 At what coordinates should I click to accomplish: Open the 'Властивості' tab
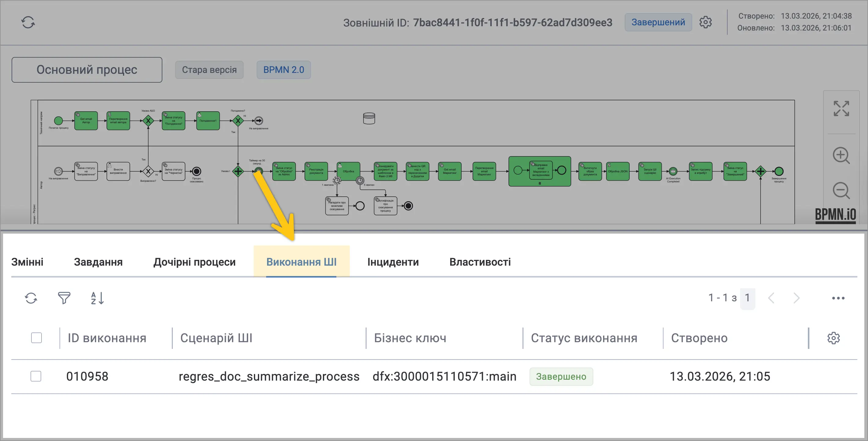(x=480, y=262)
